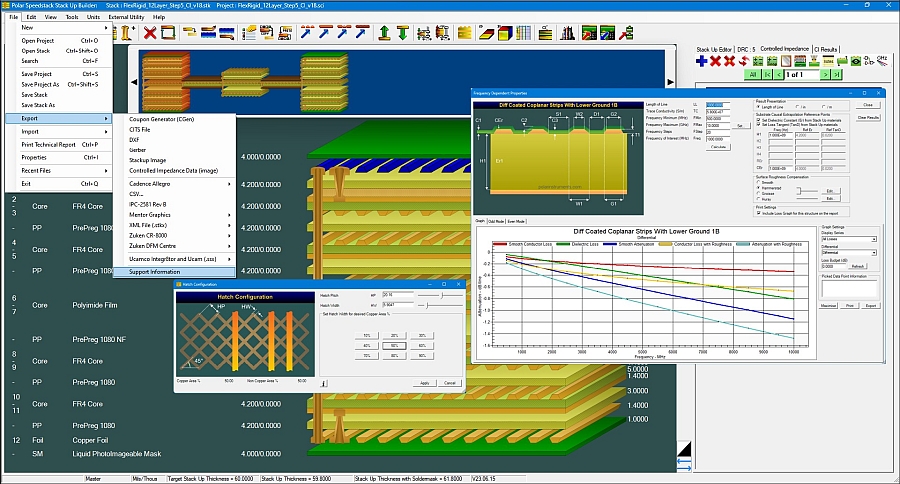
Task: Click the left scroll arrow beside stack preview
Action: click(134, 82)
